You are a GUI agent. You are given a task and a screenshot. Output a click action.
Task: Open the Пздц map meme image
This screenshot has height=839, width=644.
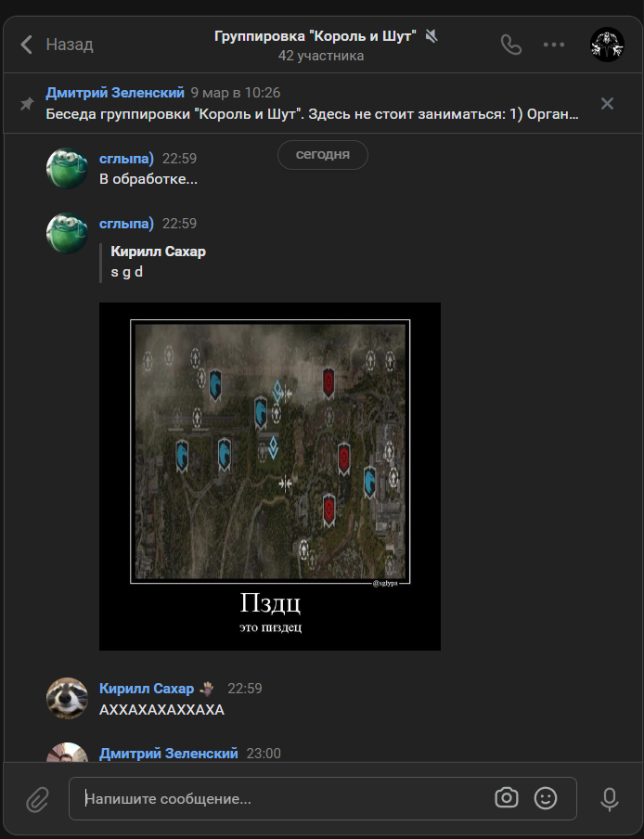270,476
